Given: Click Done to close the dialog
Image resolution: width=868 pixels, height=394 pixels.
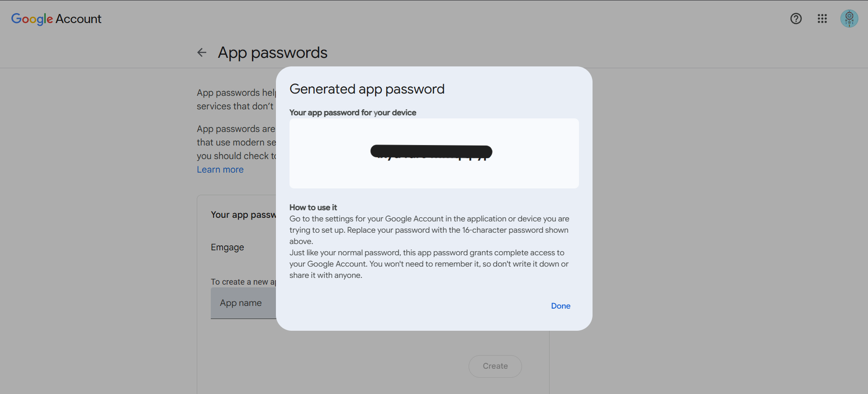Looking at the screenshot, I should (560, 306).
